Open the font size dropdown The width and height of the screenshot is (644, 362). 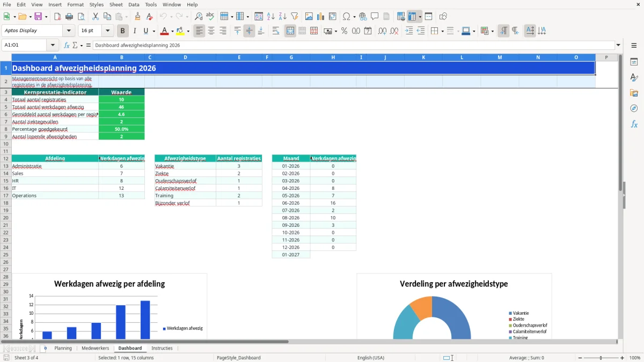point(107,31)
